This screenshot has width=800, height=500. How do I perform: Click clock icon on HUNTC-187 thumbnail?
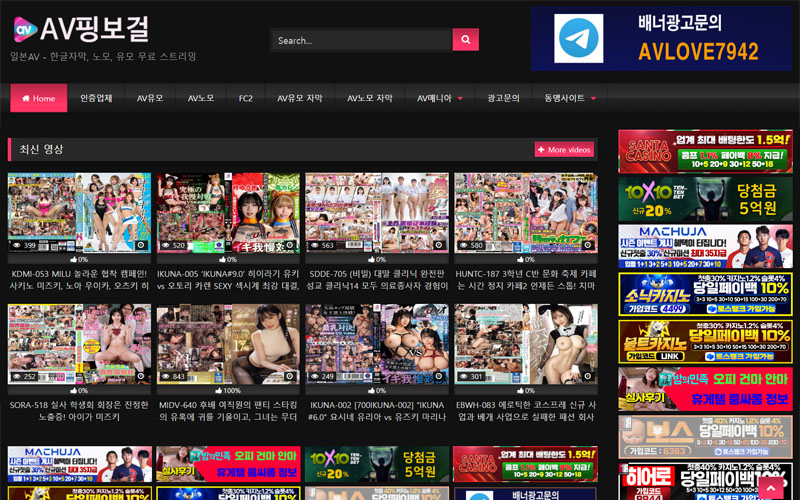pyautogui.click(x=588, y=245)
